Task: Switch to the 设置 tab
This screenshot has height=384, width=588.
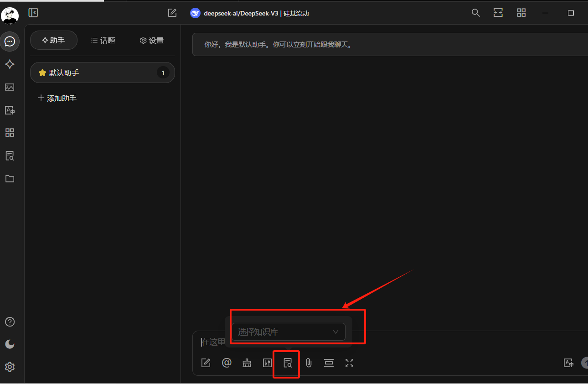Action: [151, 41]
